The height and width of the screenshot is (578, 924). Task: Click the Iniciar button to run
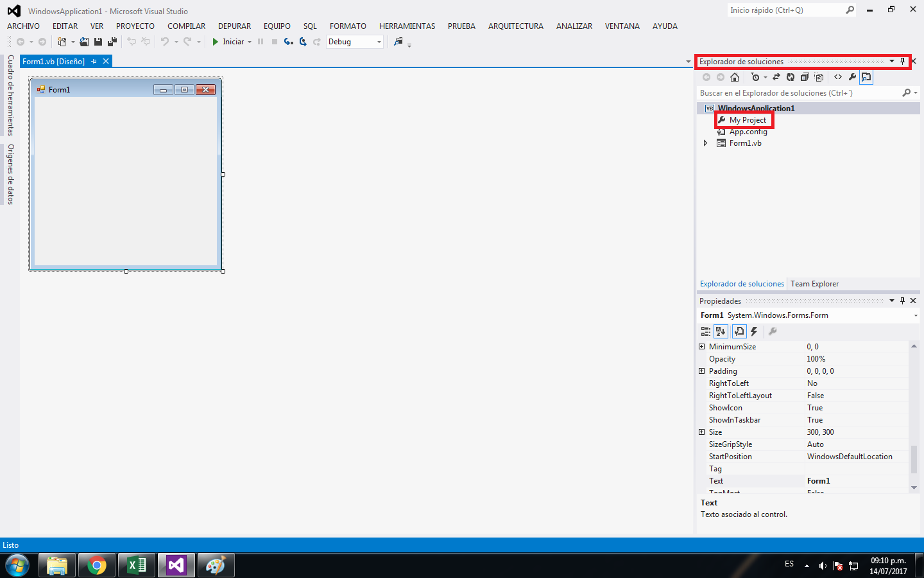point(228,42)
